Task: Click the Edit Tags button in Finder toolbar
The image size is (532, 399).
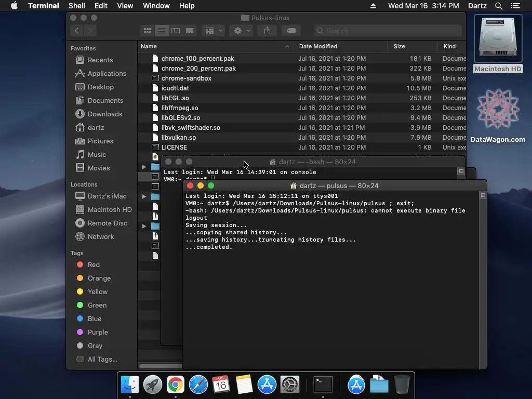Action: point(291,31)
